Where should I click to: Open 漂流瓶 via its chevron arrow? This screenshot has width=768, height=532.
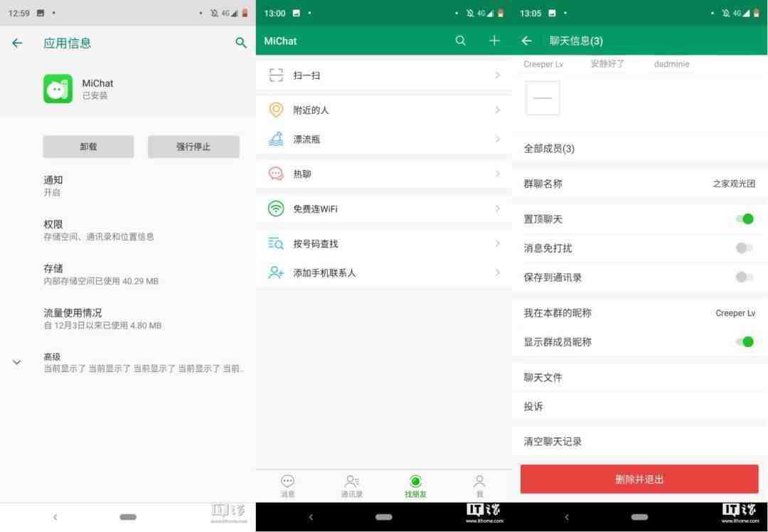click(497, 139)
